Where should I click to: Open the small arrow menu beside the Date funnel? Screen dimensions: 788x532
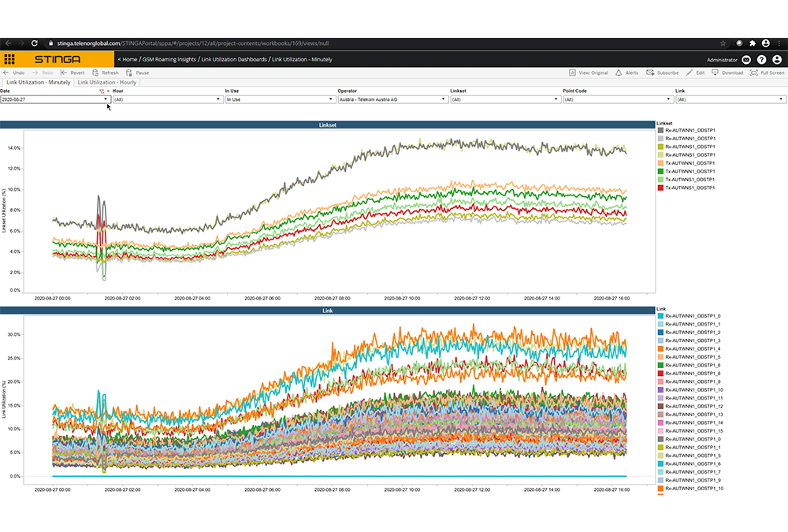108,91
